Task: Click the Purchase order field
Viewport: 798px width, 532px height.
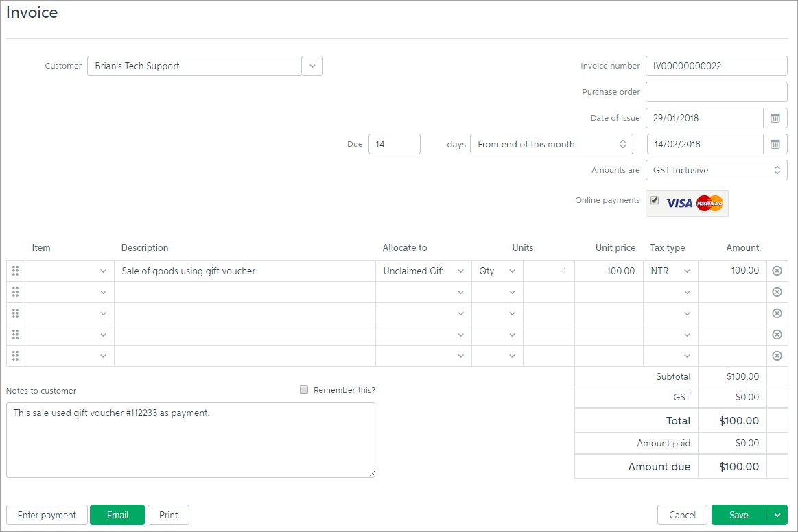Action: [716, 92]
